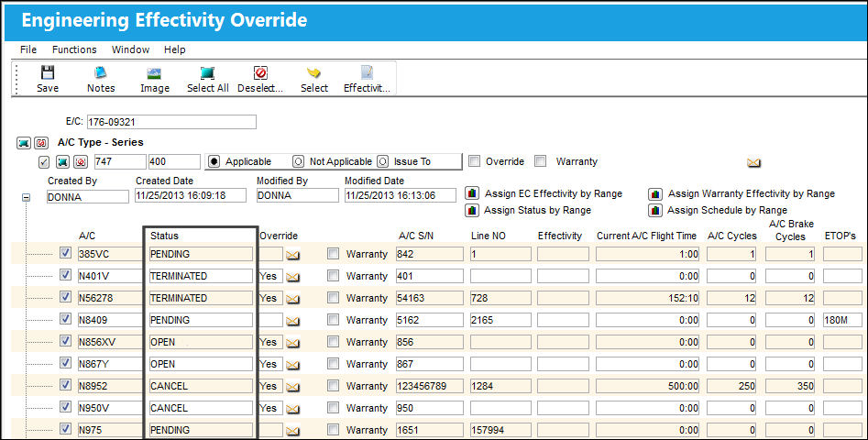Toggle the Override checkbox
Image resolution: width=868 pixels, height=440 pixels.
tap(474, 161)
